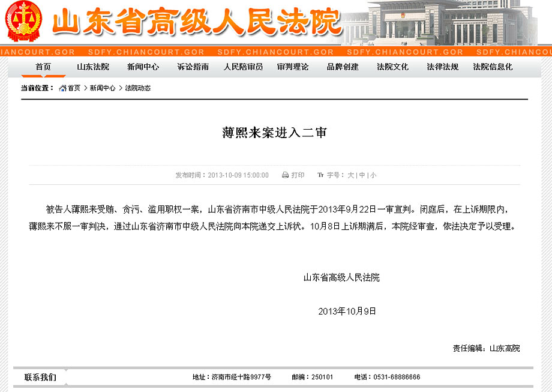The image size is (552, 392).
Task: Click the 打印 print link
Action: tap(298, 175)
